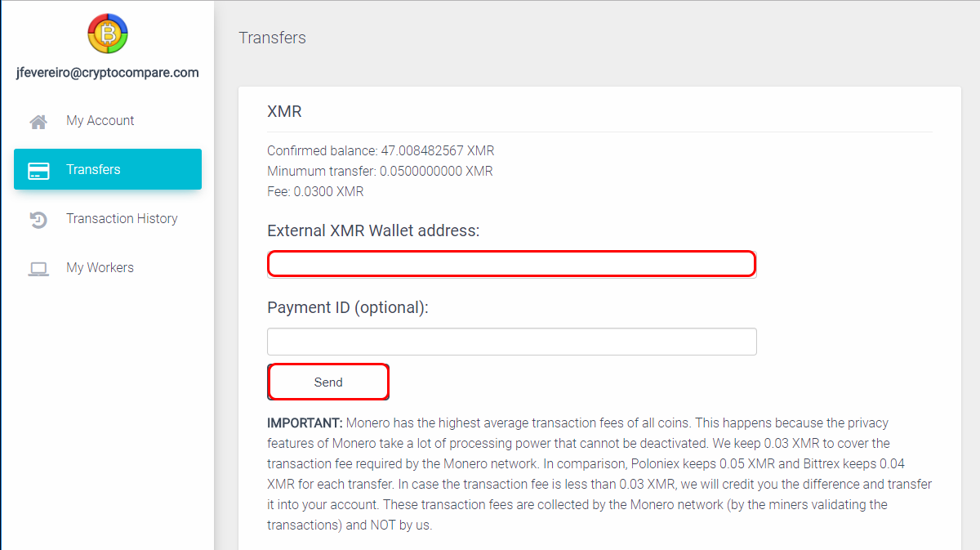Click the XMR section heading
This screenshot has width=980, height=550.
tap(284, 111)
